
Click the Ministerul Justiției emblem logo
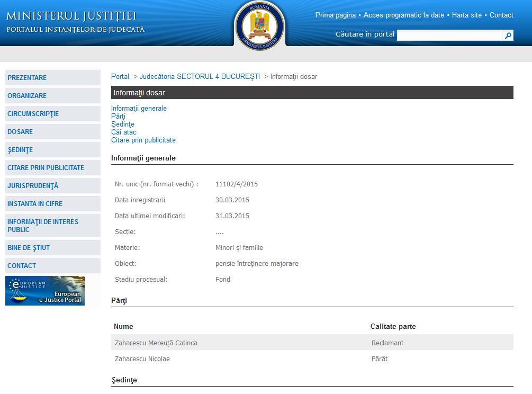tap(259, 25)
